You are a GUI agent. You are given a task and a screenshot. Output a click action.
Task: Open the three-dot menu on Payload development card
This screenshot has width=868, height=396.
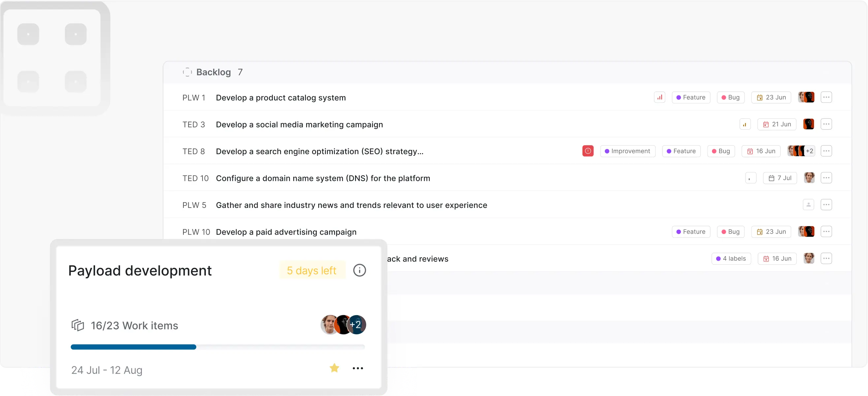click(x=358, y=368)
